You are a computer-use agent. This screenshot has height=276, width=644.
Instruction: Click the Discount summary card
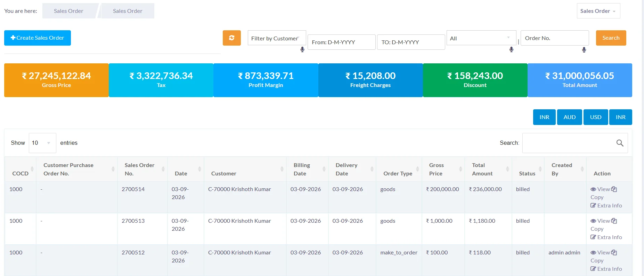pos(475,80)
